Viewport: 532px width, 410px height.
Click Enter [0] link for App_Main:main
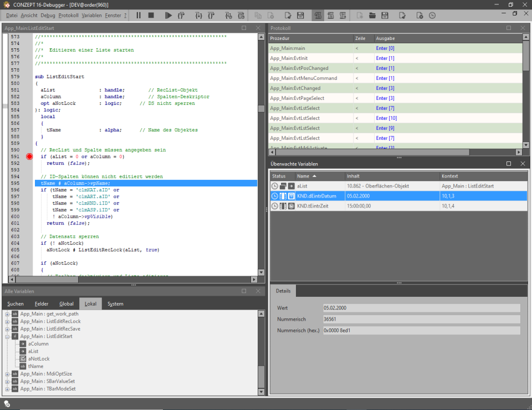click(x=385, y=48)
